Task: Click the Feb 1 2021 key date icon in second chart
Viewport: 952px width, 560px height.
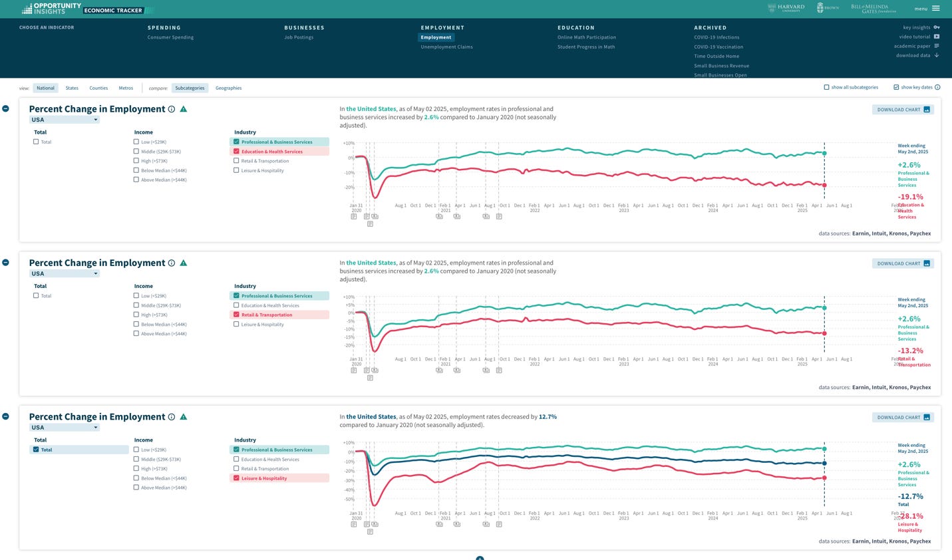Action: [439, 370]
